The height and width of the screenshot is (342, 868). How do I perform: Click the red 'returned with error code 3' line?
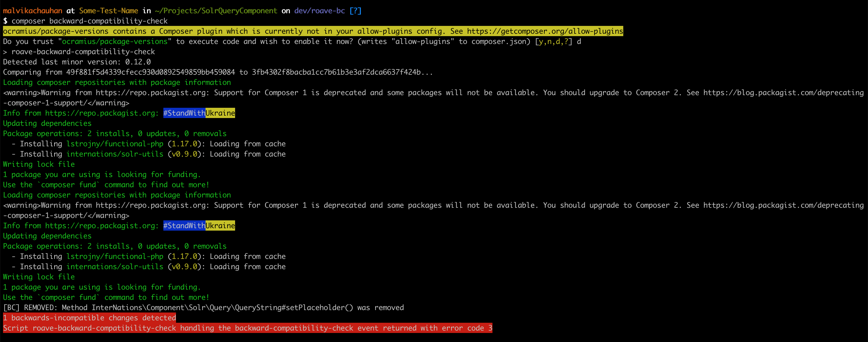(x=248, y=328)
